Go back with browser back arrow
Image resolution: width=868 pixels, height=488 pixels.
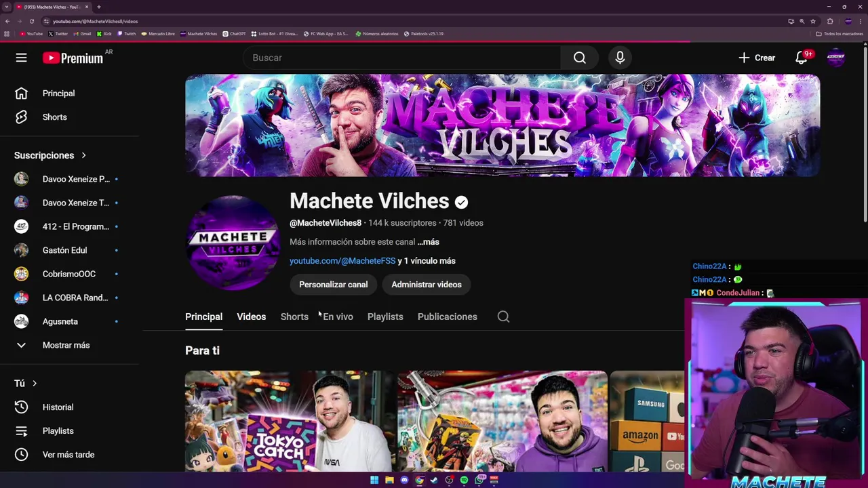click(7, 21)
